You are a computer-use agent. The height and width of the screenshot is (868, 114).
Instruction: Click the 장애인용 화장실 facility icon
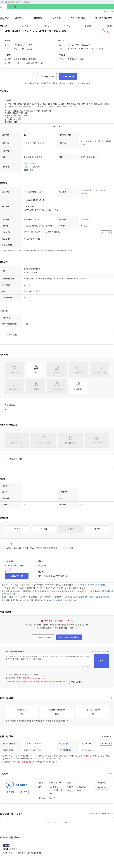70,440
